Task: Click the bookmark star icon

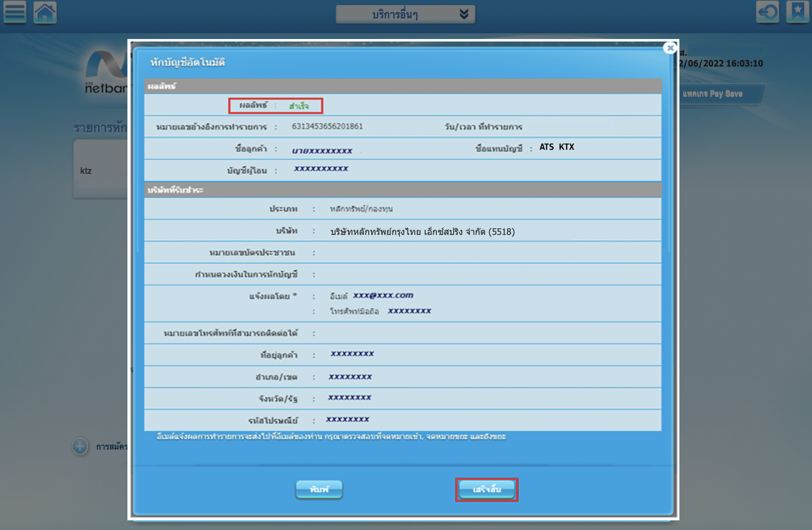Action: (x=797, y=12)
